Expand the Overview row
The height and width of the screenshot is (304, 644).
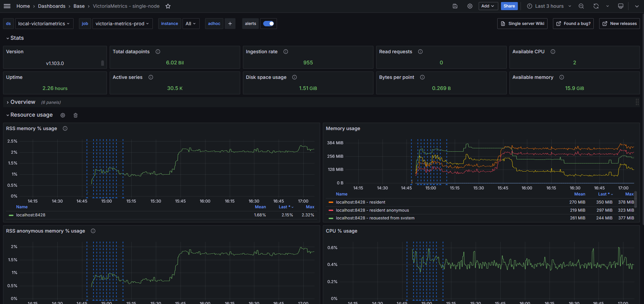[21, 102]
